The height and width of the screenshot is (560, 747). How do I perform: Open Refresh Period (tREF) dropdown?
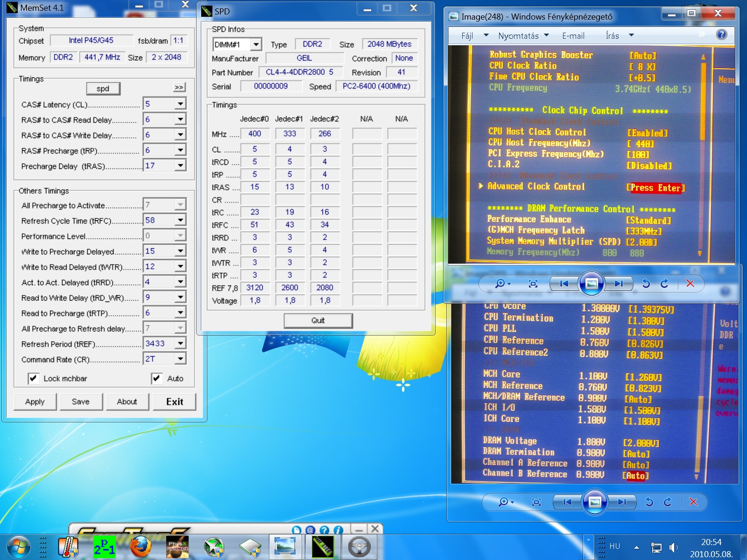point(181,343)
